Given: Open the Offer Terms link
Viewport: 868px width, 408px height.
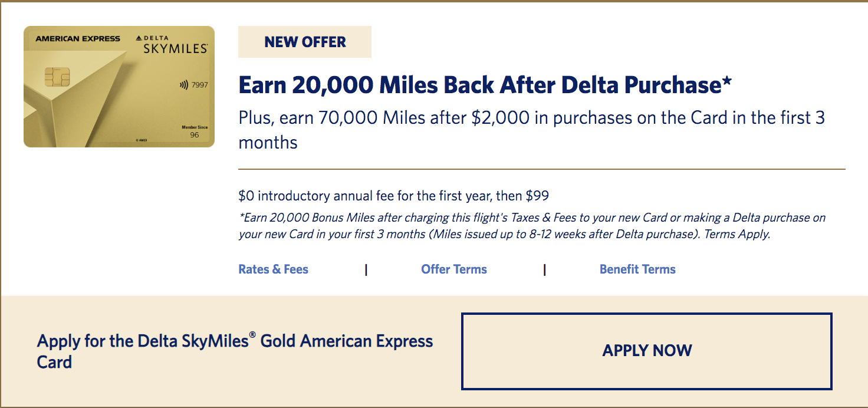Looking at the screenshot, I should click(x=454, y=269).
